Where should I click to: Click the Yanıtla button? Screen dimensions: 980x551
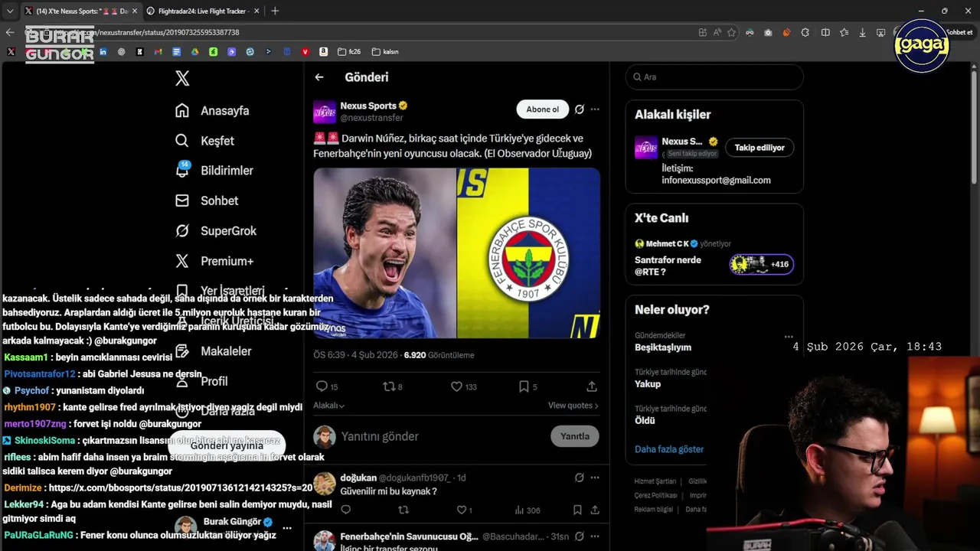tap(575, 436)
